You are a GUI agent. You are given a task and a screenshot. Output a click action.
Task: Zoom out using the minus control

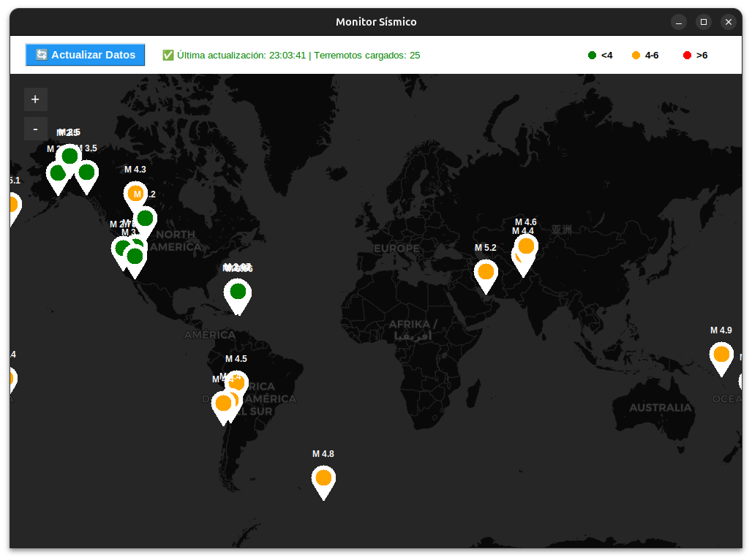coord(35,128)
